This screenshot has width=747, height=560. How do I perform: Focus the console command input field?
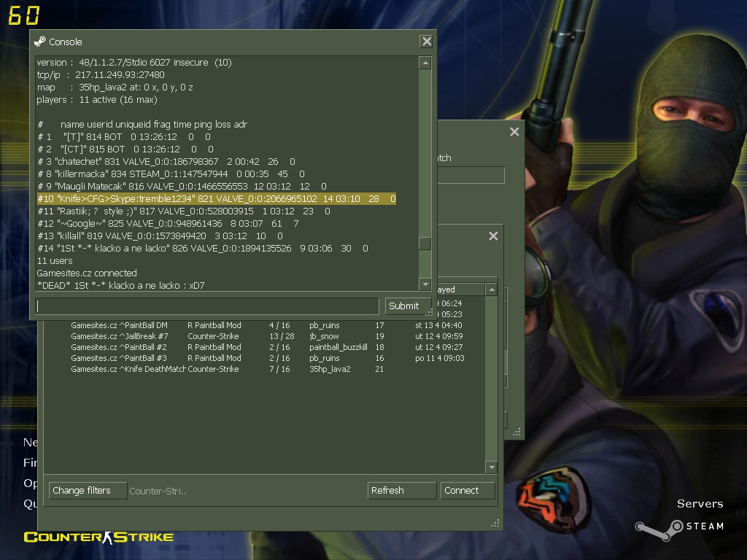207,306
